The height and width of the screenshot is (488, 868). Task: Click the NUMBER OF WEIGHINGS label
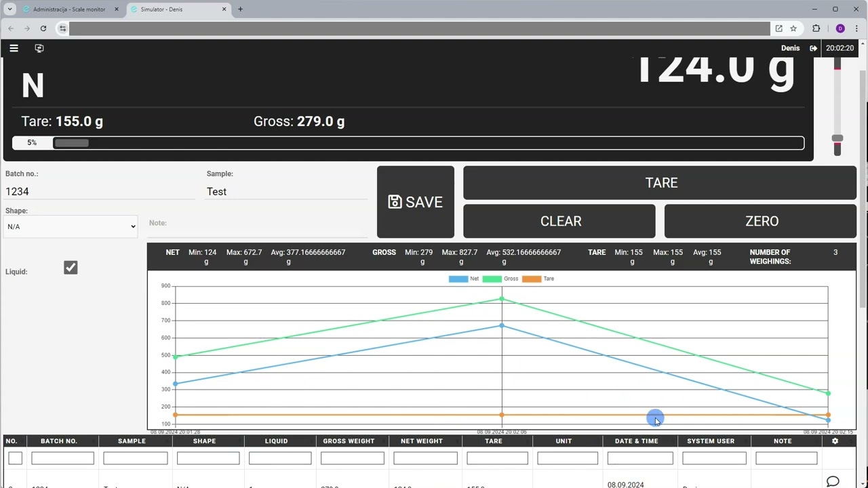(770, 256)
